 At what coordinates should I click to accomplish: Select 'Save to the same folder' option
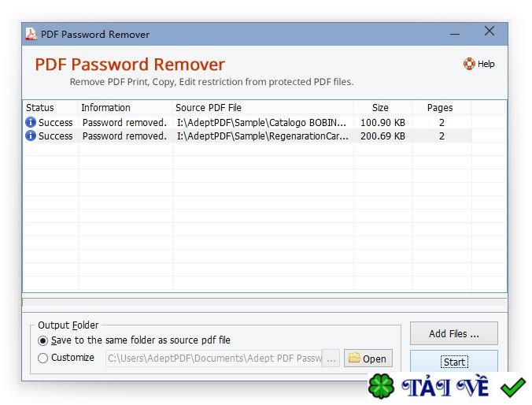click(x=42, y=340)
